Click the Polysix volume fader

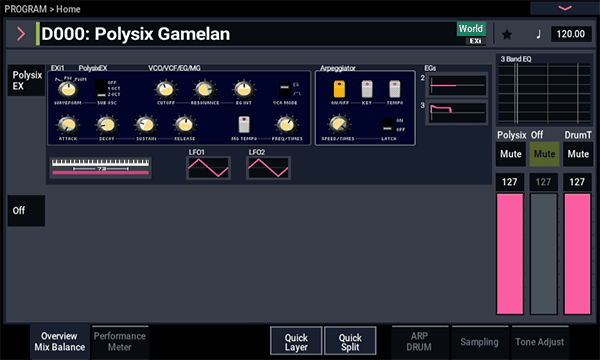(510, 254)
